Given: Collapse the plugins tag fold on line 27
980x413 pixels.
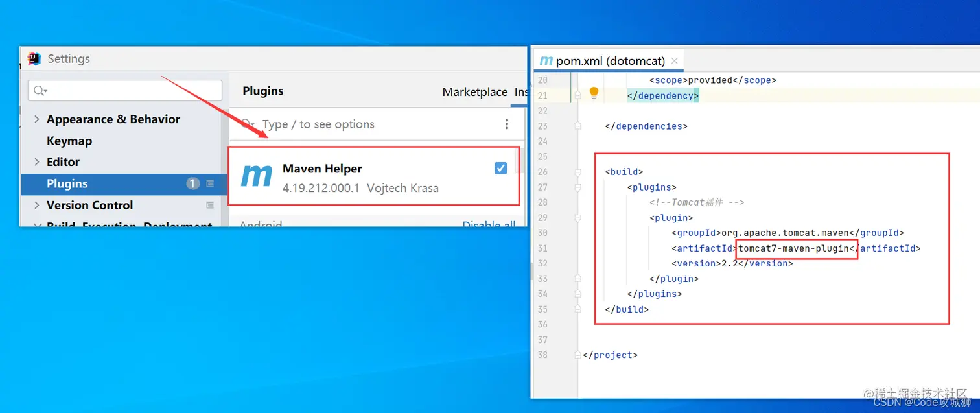Looking at the screenshot, I should 577,187.
